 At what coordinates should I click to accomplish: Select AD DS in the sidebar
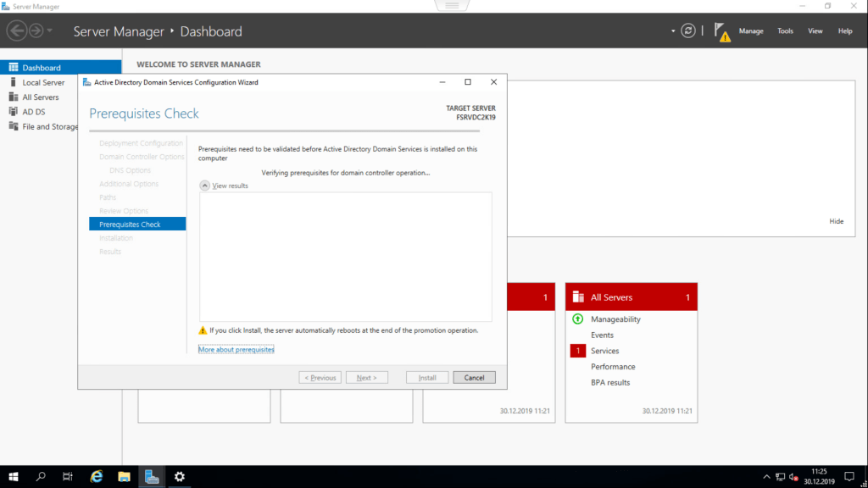tap(34, 112)
